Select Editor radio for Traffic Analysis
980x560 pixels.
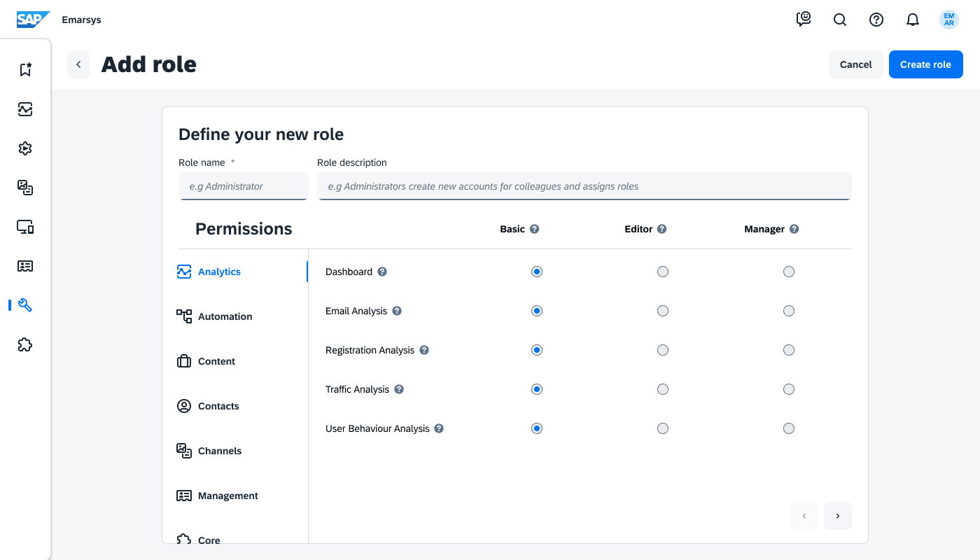coord(663,389)
